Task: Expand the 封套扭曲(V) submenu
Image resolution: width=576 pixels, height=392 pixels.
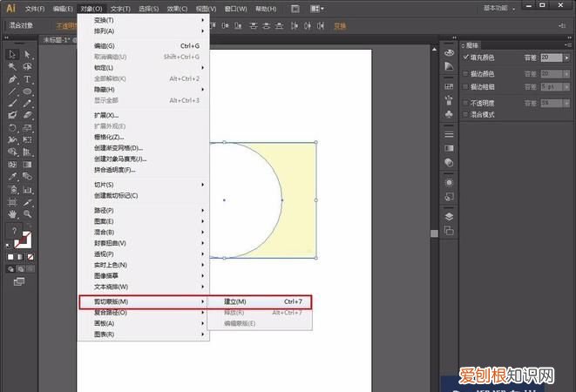Action: pyautogui.click(x=143, y=243)
